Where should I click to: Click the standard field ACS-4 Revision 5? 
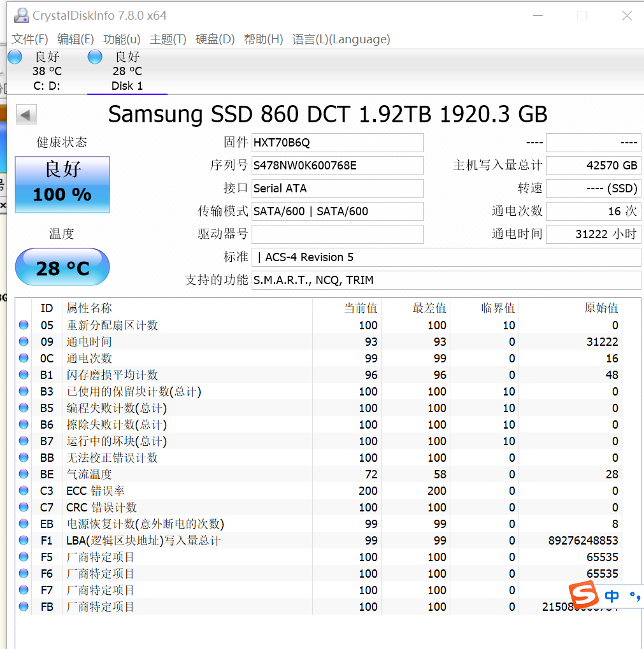[446, 257]
